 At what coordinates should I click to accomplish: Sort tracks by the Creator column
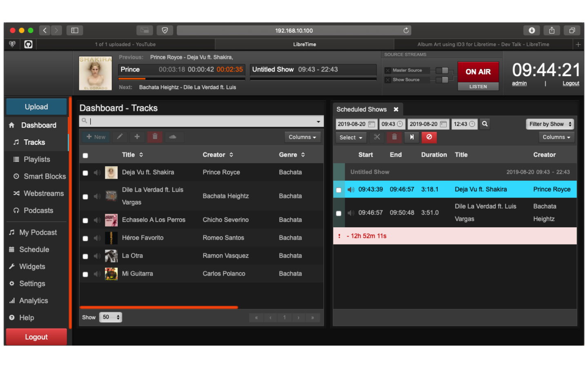click(x=218, y=155)
